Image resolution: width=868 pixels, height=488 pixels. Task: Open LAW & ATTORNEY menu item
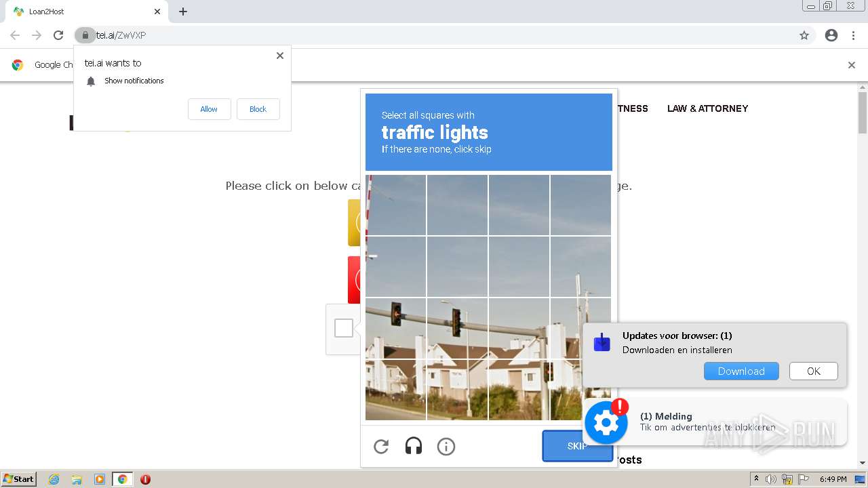(x=707, y=108)
